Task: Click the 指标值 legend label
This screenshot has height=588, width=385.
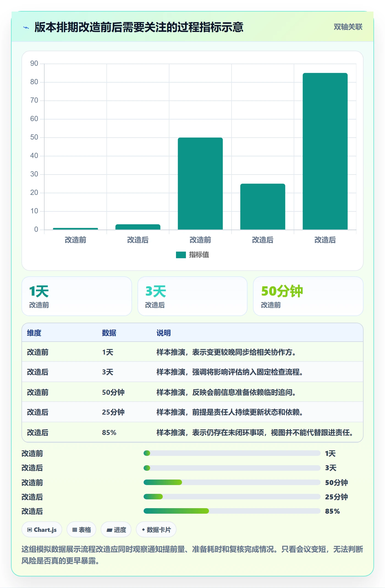Action: [199, 255]
